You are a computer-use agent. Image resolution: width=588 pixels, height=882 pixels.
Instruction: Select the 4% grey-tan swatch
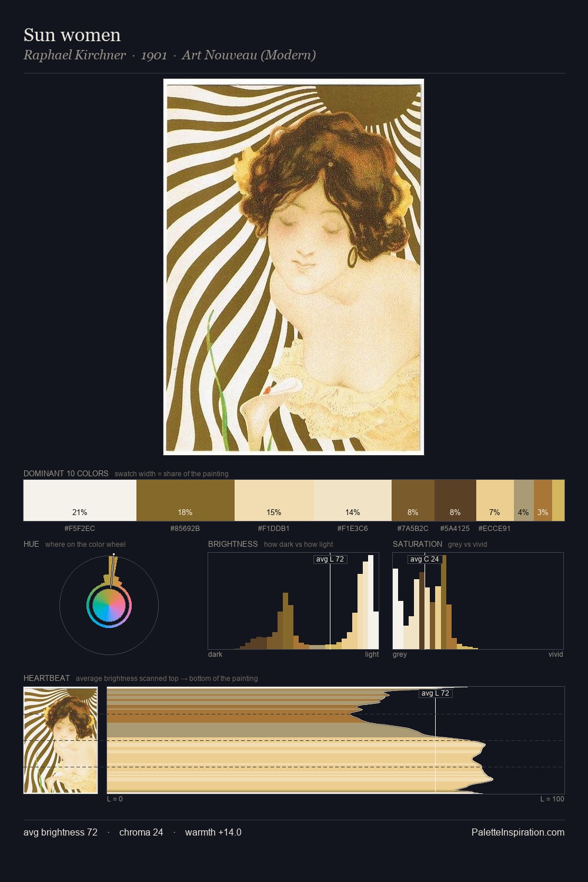pos(524,500)
